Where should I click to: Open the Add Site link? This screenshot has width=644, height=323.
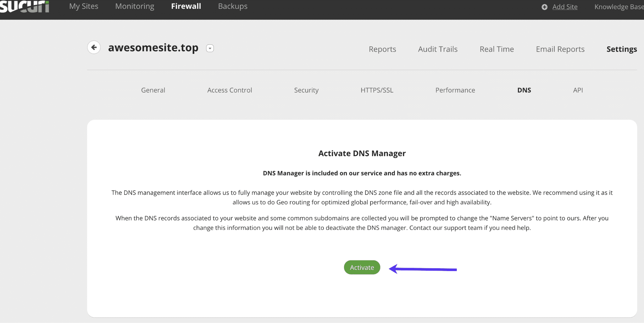pos(565,7)
